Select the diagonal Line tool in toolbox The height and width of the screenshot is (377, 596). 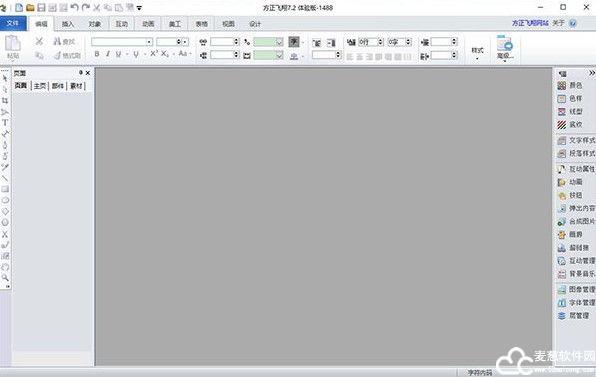pos(5,178)
